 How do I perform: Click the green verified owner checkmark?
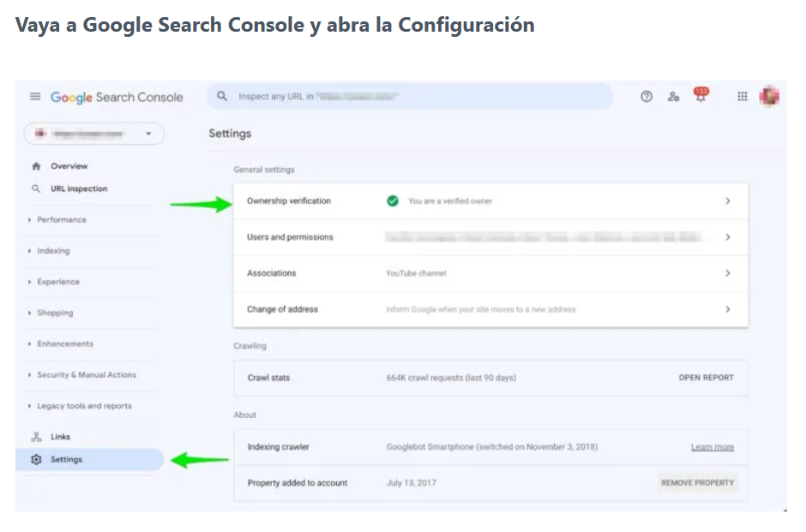pos(393,200)
